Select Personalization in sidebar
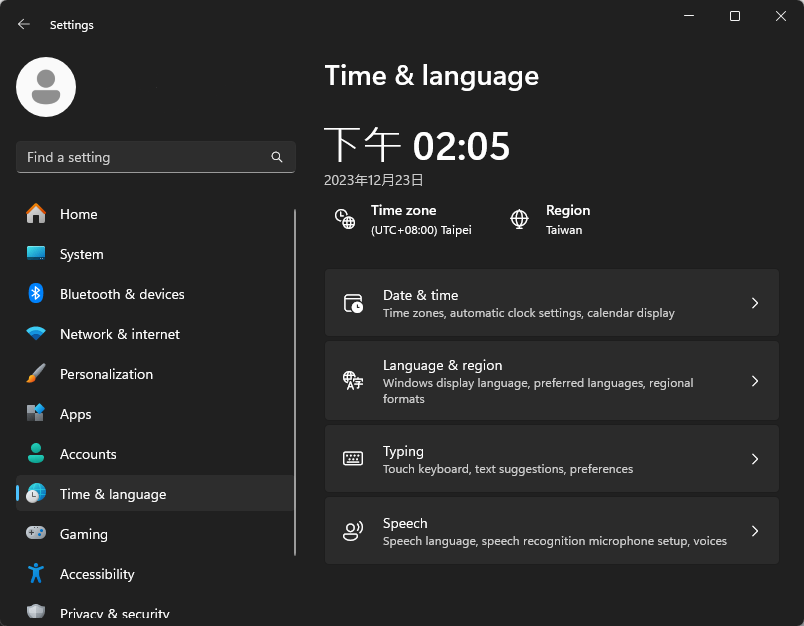This screenshot has height=626, width=804. pyautogui.click(x=155, y=374)
